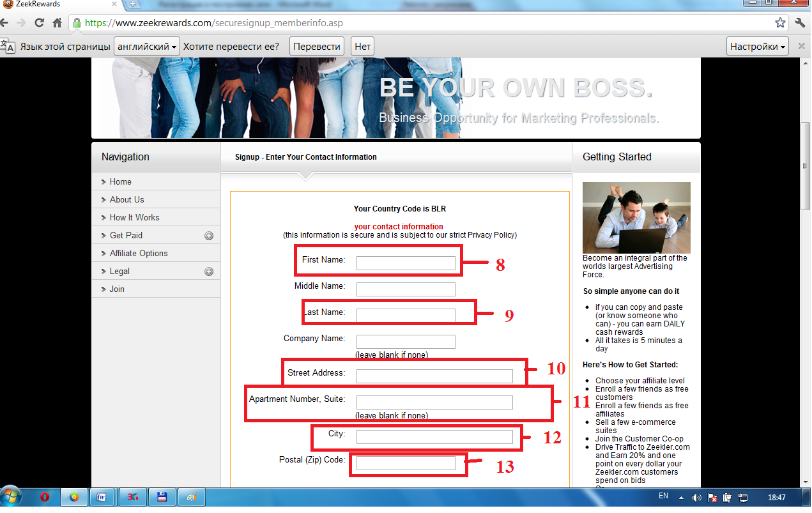Screen dimensions: 812x513
Task: Click the Нет button
Action: point(362,47)
